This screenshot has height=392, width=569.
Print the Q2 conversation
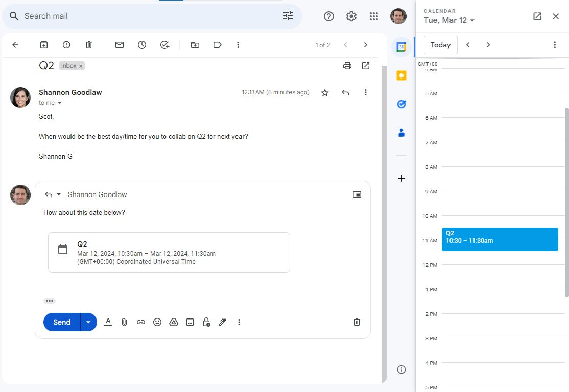pos(347,66)
